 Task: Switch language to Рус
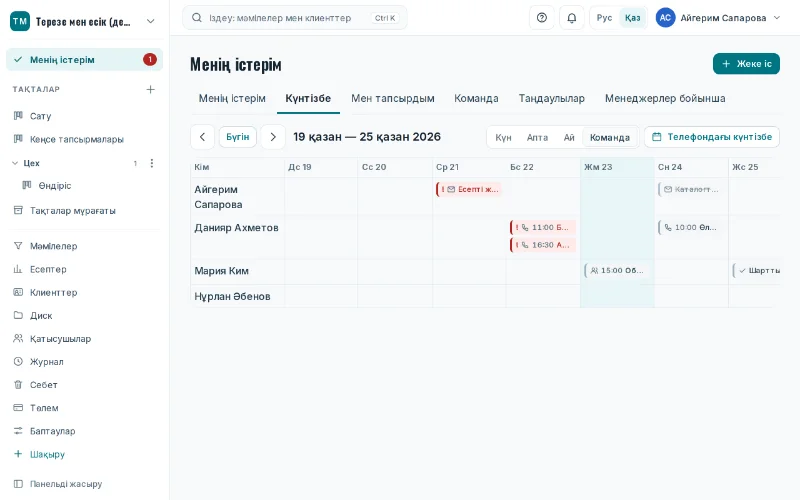605,18
